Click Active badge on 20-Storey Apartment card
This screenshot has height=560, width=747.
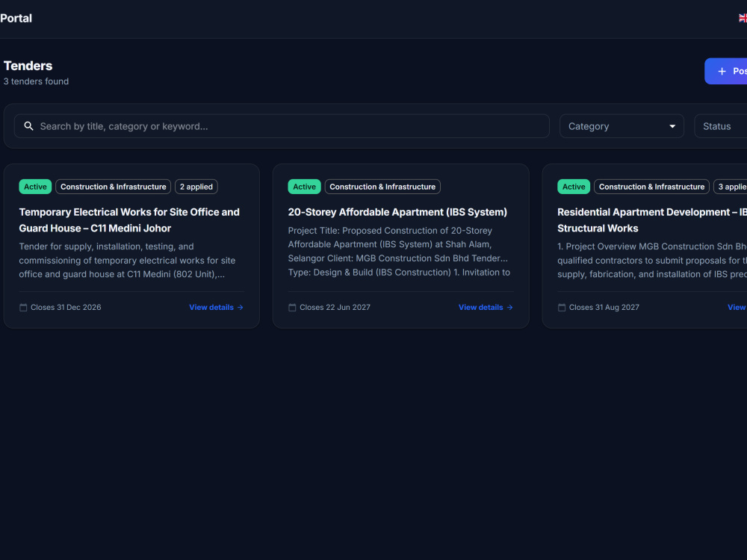pos(305,187)
